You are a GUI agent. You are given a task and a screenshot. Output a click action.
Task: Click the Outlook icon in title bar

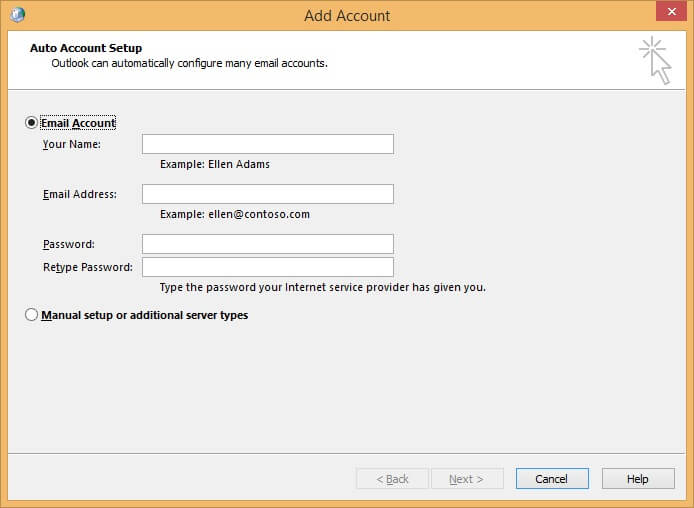click(18, 15)
